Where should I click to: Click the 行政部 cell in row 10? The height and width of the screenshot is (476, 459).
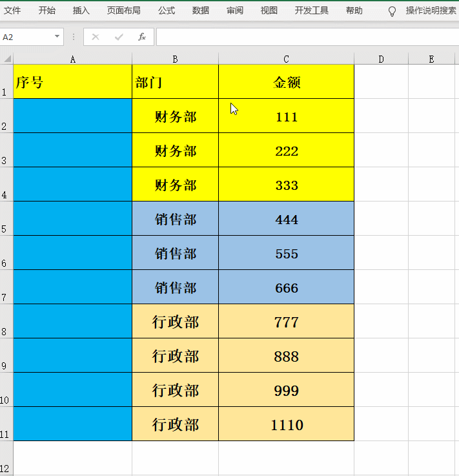[x=176, y=390]
